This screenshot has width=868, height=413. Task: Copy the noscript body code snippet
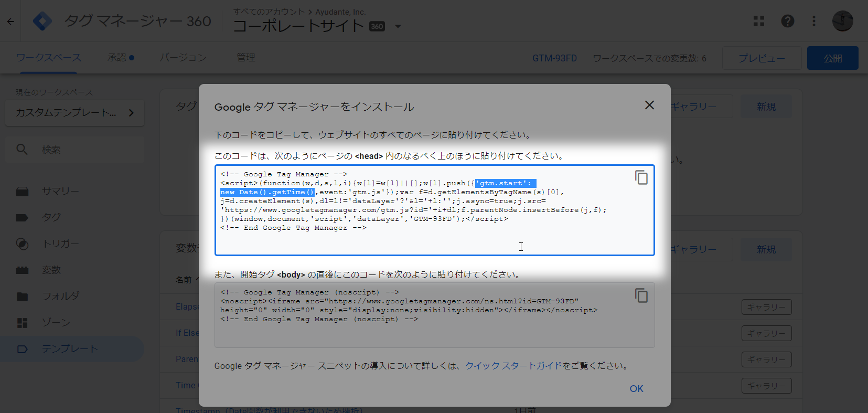tap(641, 295)
